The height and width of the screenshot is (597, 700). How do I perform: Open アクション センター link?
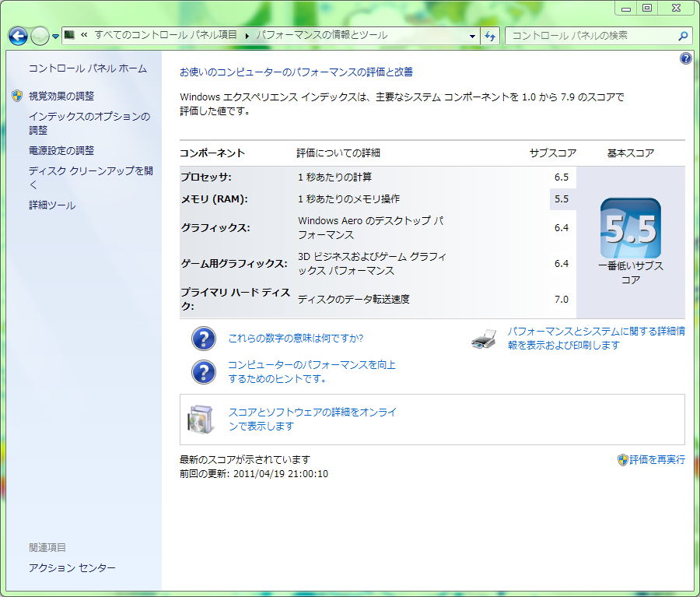tap(72, 568)
